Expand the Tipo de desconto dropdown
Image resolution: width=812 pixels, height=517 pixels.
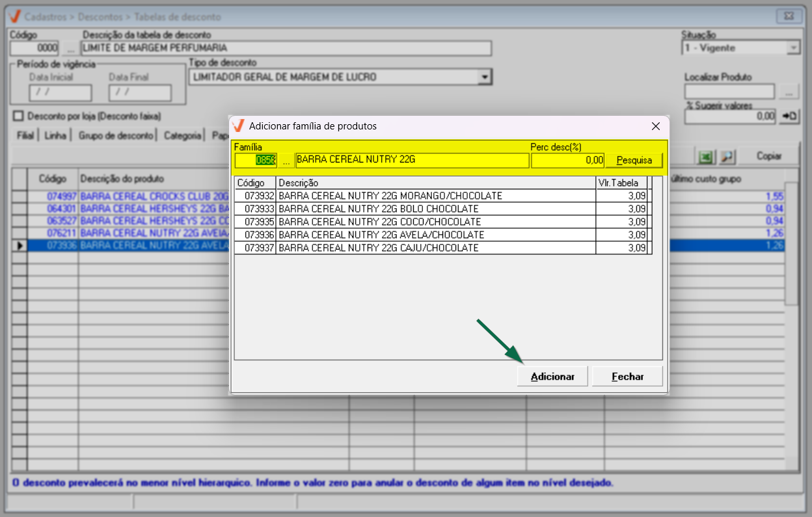(x=483, y=77)
